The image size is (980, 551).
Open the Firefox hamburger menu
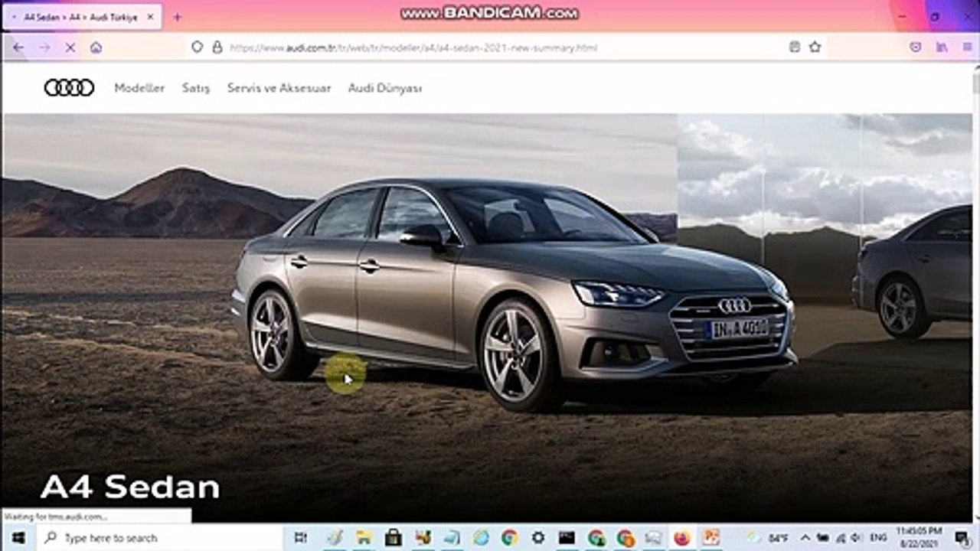pyautogui.click(x=967, y=47)
